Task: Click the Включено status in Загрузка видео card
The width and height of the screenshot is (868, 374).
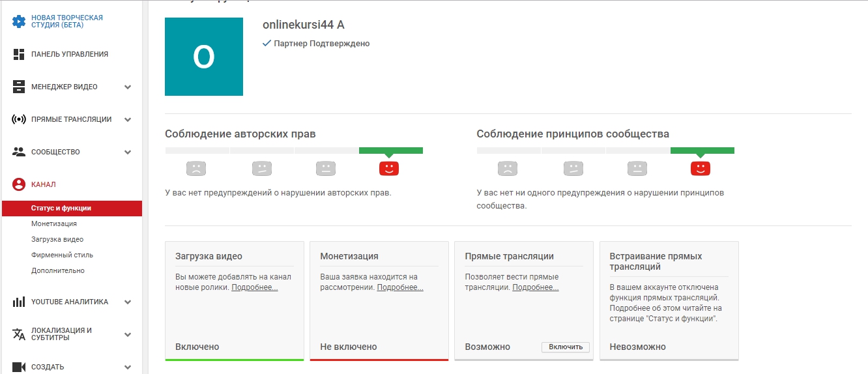Action: (197, 347)
